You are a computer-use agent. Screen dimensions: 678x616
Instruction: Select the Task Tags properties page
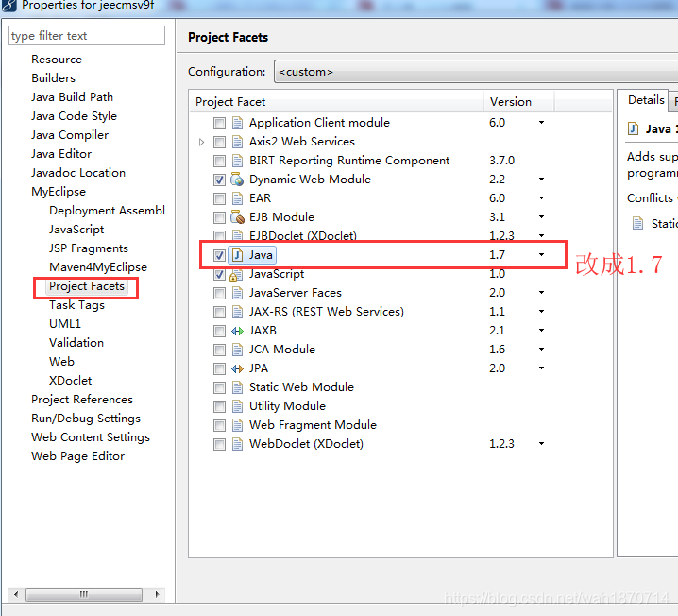76,305
